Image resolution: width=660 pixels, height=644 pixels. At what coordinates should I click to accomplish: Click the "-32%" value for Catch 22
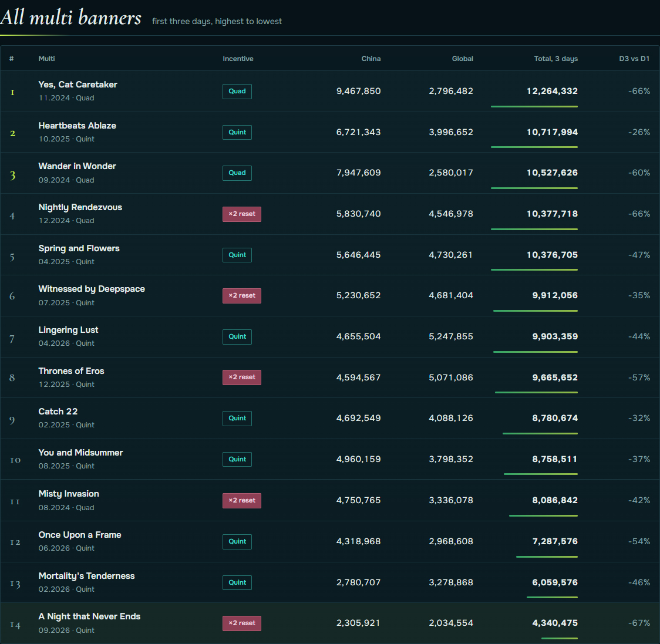tap(639, 418)
